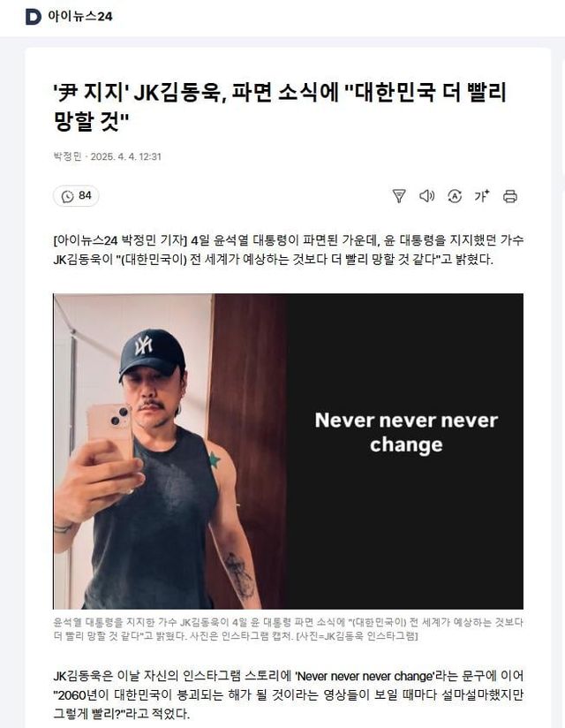Click the headline about JK김동욱
Image resolution: width=565 pixels, height=728 pixels.
point(280,107)
